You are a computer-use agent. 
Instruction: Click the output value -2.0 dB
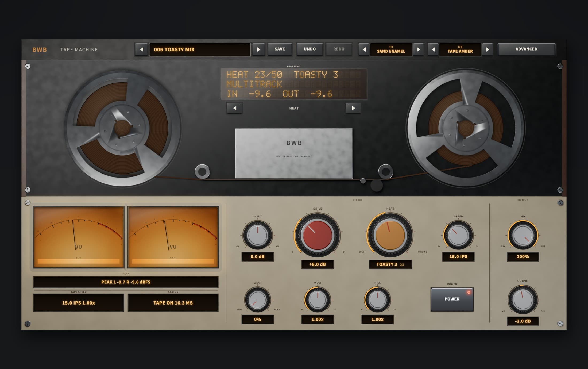[523, 321]
